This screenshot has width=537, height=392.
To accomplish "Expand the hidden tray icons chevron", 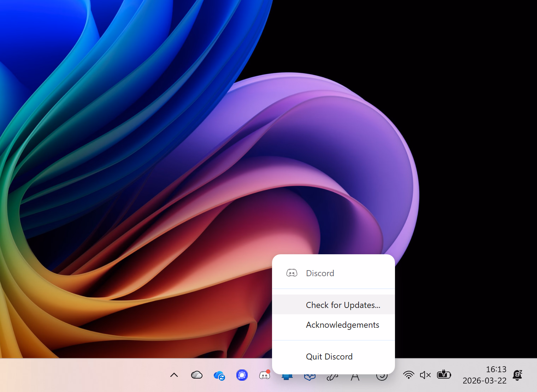I will pos(174,375).
